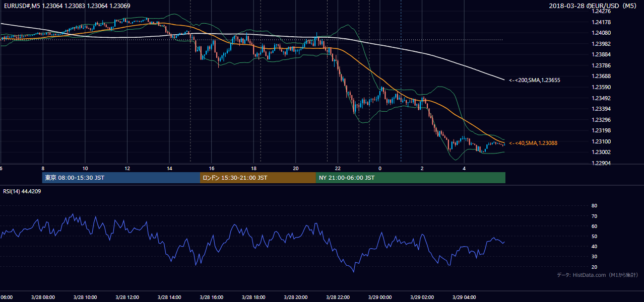Select the '2018-03-28 のEUR/USD (M5)' heading
644x302 pixels.
point(594,6)
